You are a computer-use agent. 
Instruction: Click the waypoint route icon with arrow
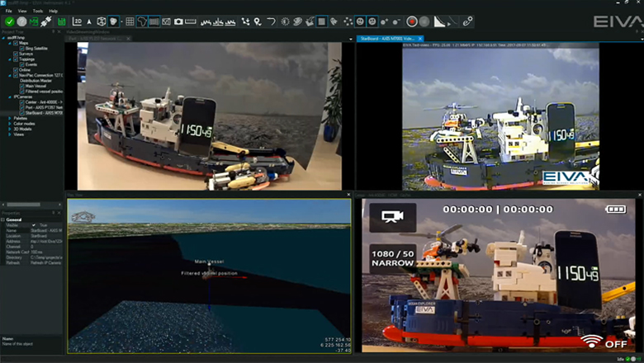click(245, 21)
